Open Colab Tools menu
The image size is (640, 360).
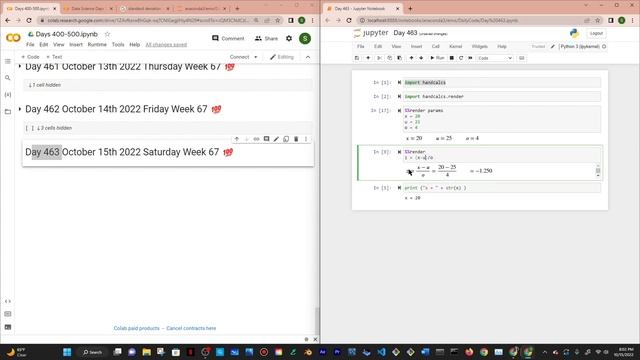coord(118,44)
